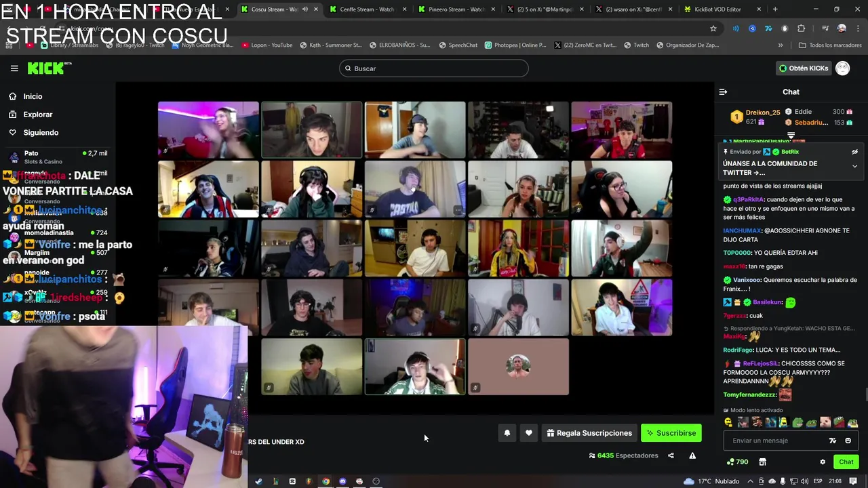Bookmark this page with the star icon

click(x=713, y=28)
